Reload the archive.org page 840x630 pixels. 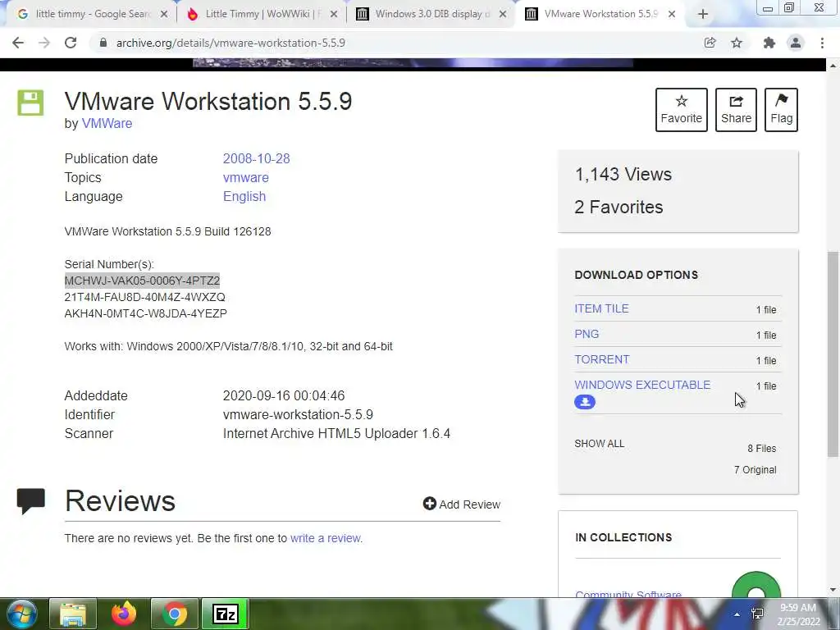[71, 43]
